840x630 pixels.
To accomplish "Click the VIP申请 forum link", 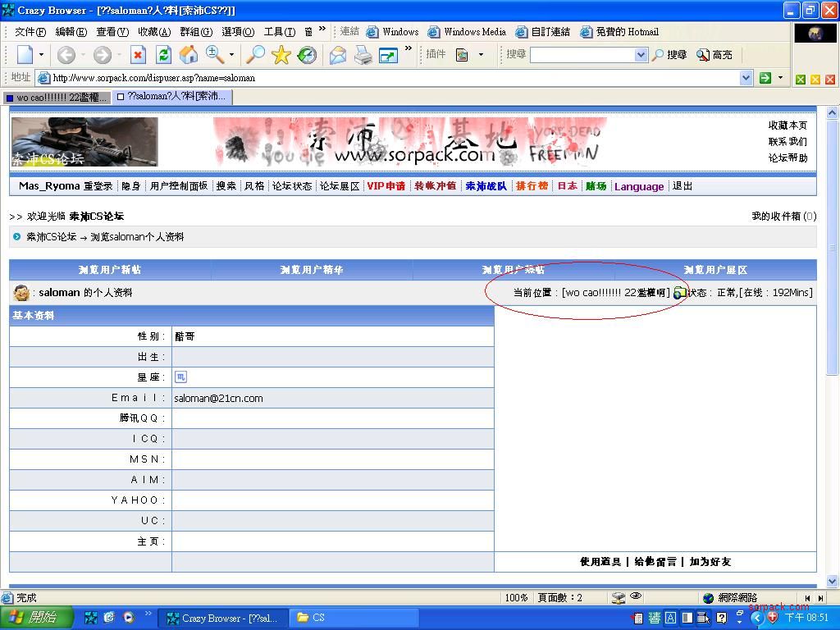I will [x=386, y=186].
